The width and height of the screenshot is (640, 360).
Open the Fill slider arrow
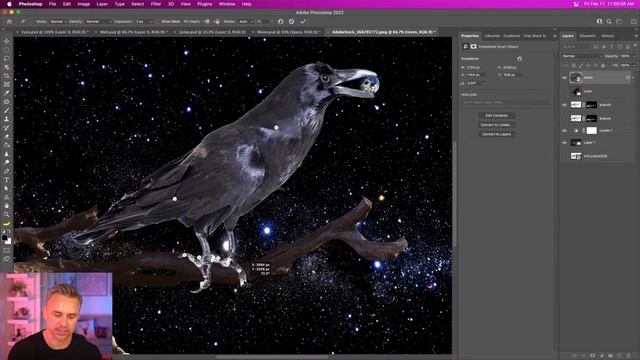pyautogui.click(x=634, y=65)
